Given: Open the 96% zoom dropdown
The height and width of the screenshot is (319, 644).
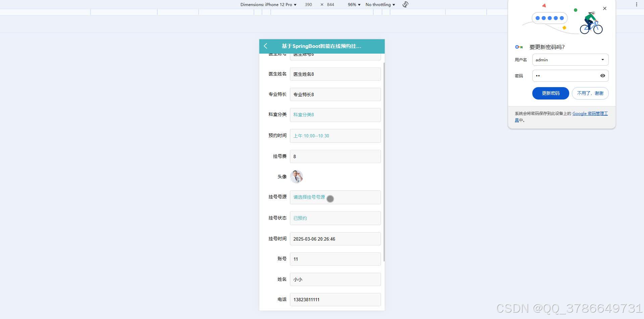Looking at the screenshot, I should coord(354,4).
